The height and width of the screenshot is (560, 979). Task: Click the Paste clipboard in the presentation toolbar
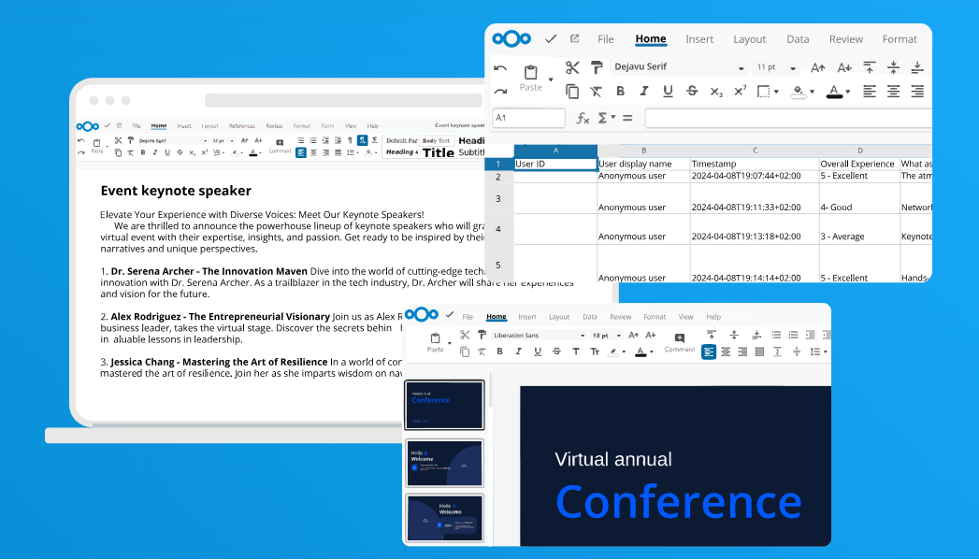435,341
